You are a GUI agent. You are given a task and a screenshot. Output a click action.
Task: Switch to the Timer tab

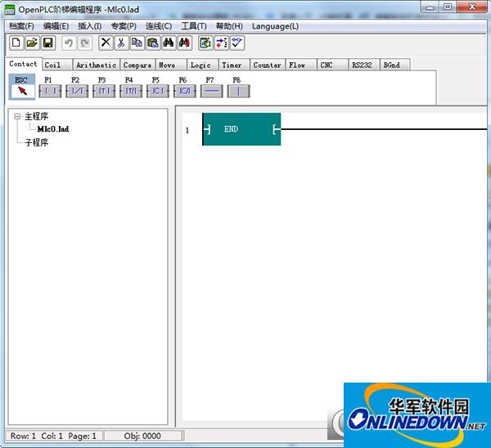(234, 65)
